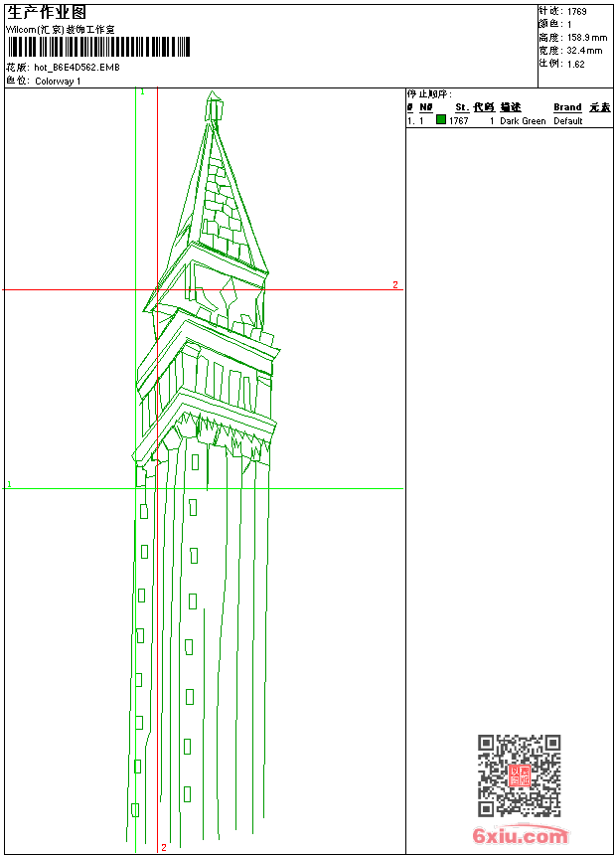Click the Colorway 1 label
This screenshot has height=855, width=616.
[58, 82]
